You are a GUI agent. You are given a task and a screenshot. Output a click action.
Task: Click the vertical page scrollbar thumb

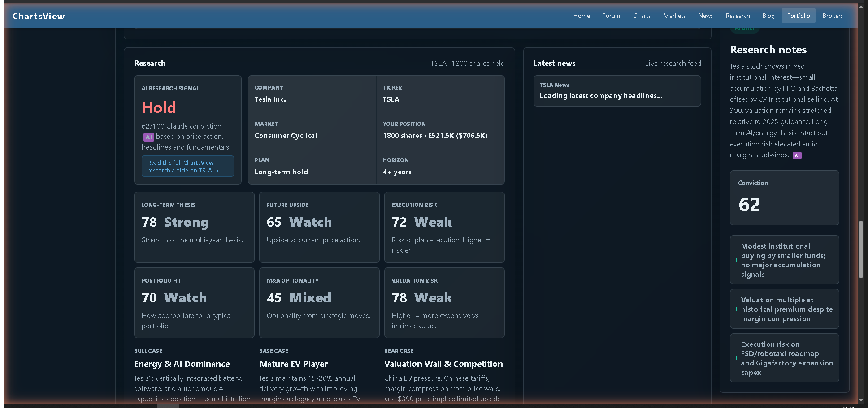(x=861, y=249)
